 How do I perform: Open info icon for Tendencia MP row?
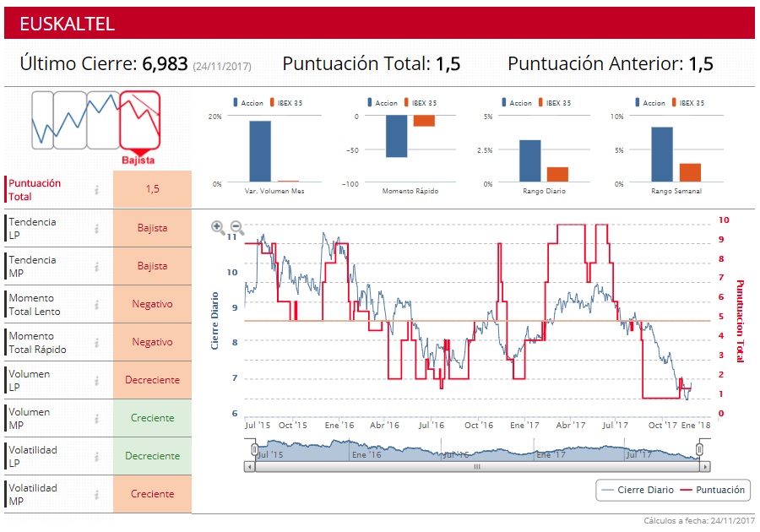97,267
